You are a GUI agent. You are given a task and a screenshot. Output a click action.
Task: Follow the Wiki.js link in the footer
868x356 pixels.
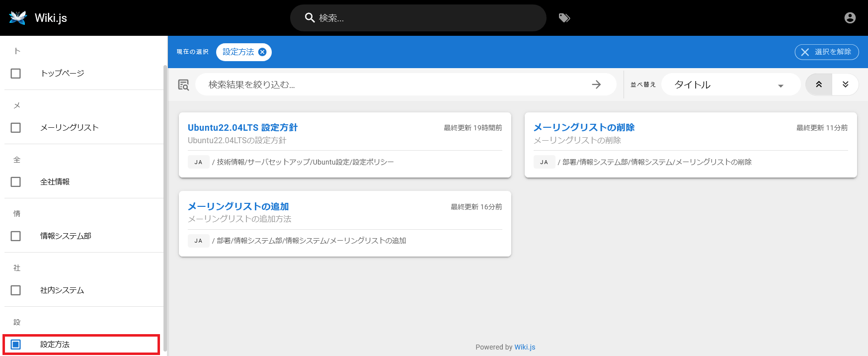[525, 347]
